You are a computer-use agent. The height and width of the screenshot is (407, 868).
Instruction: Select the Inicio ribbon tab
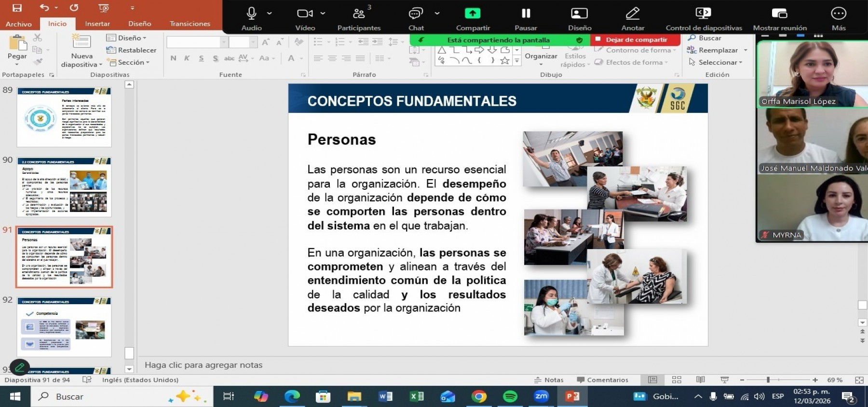pyautogui.click(x=57, y=24)
